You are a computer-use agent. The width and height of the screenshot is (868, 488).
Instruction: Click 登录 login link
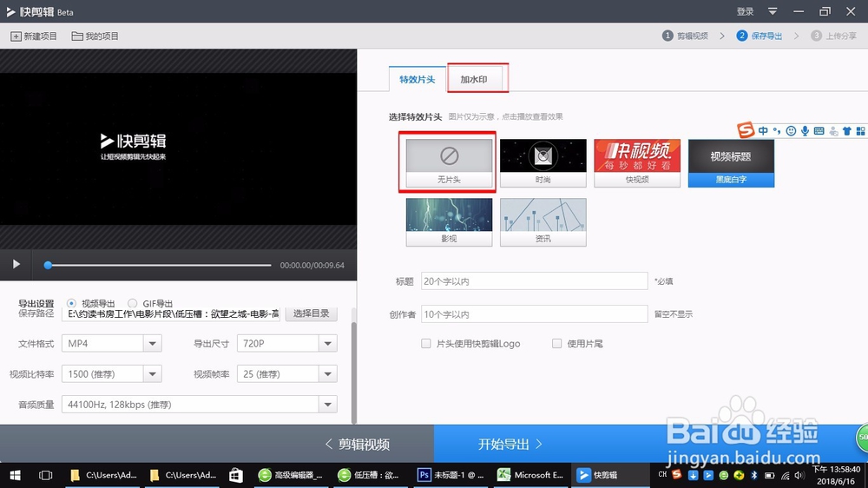click(745, 11)
